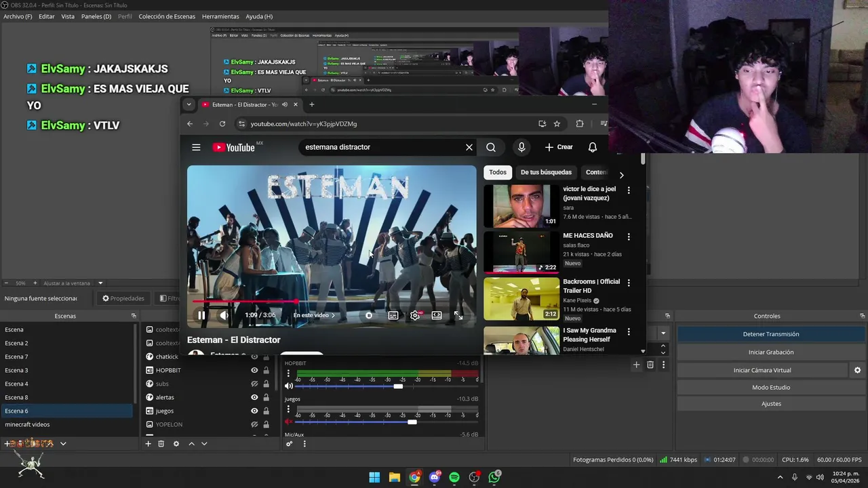Open the ME HACES DAÑO video thumbnail
The image size is (868, 488).
click(521, 251)
